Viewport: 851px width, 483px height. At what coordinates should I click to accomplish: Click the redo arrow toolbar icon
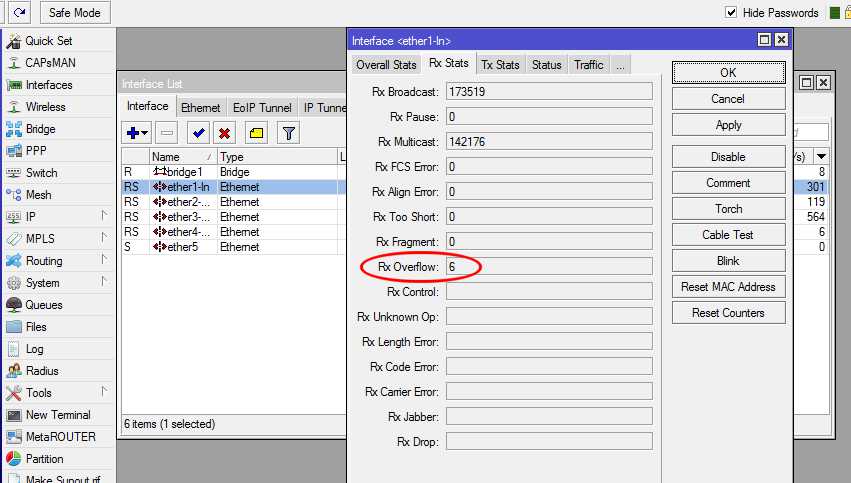point(20,12)
